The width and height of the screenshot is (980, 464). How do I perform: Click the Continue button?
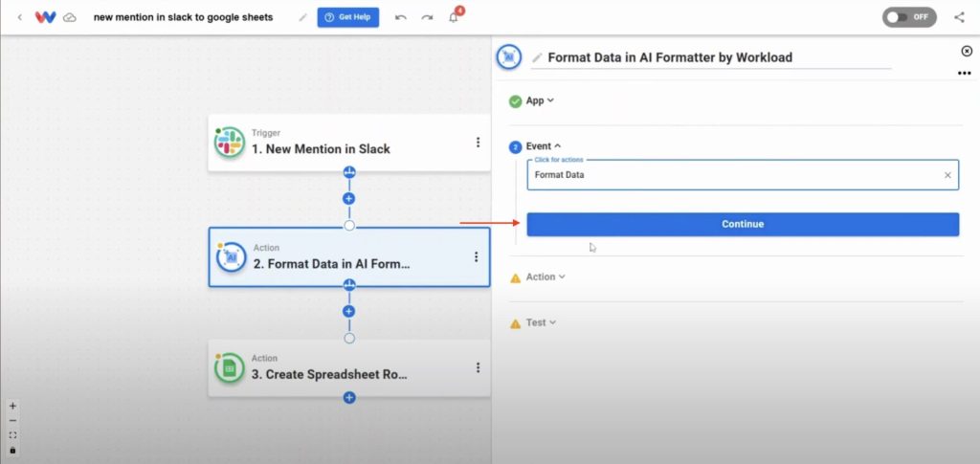click(x=743, y=224)
